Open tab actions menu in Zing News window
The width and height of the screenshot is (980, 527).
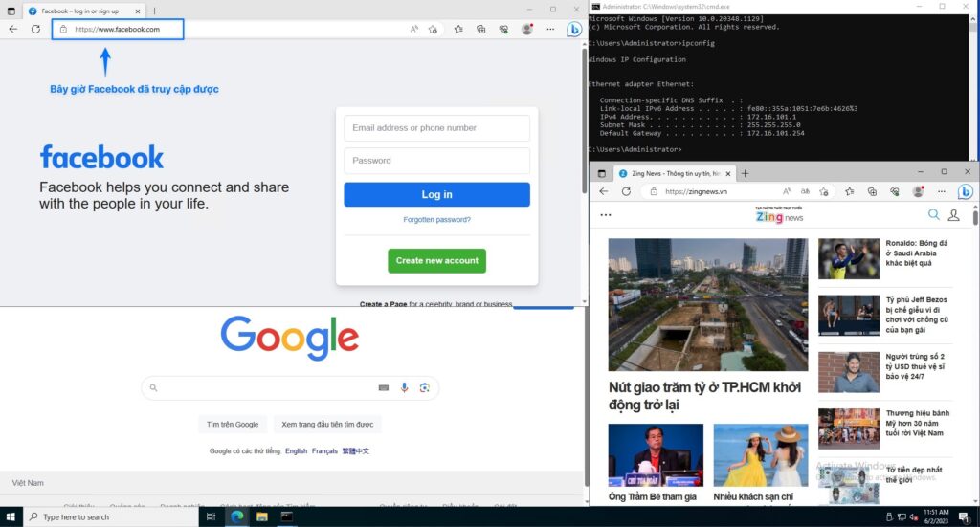click(601, 173)
